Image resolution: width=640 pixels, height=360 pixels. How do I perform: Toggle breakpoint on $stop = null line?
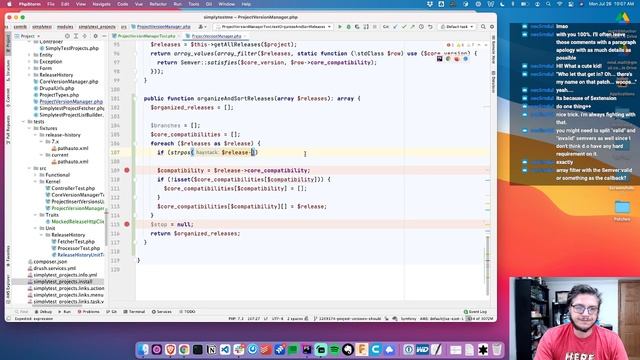point(127,224)
